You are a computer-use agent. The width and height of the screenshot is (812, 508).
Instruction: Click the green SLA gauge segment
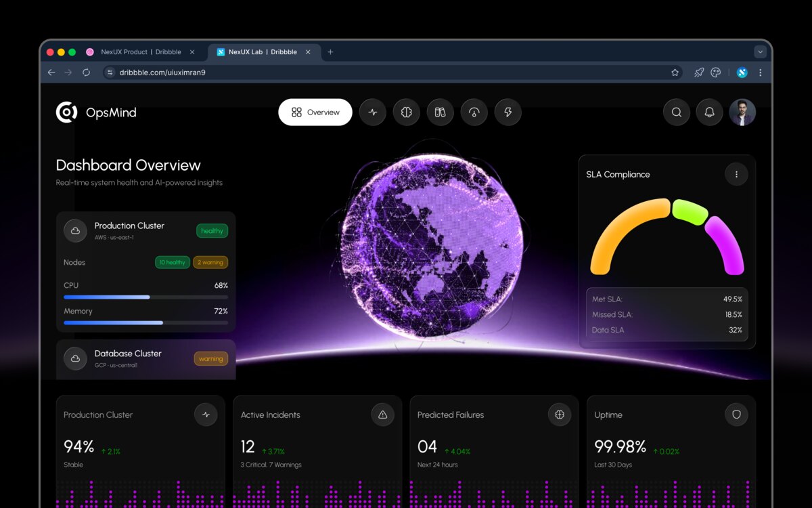(x=690, y=211)
